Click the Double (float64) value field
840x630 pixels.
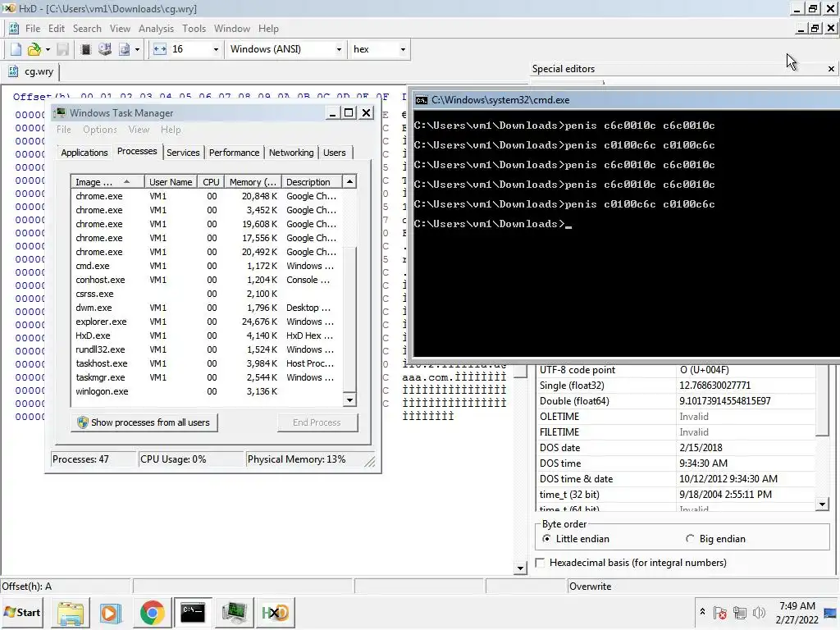(746, 400)
